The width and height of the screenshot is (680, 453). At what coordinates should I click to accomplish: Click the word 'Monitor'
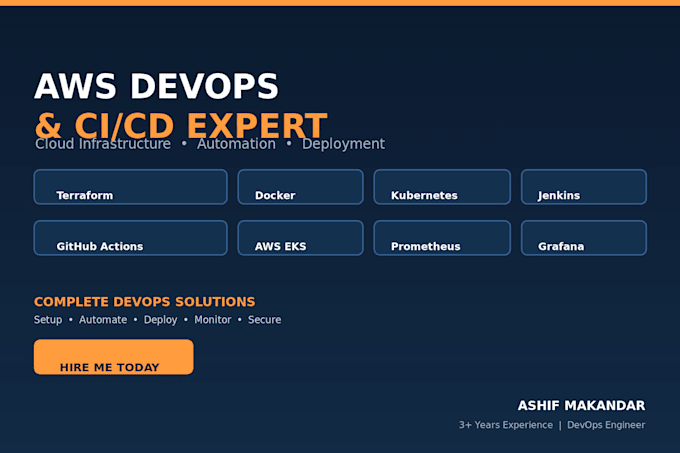point(212,320)
